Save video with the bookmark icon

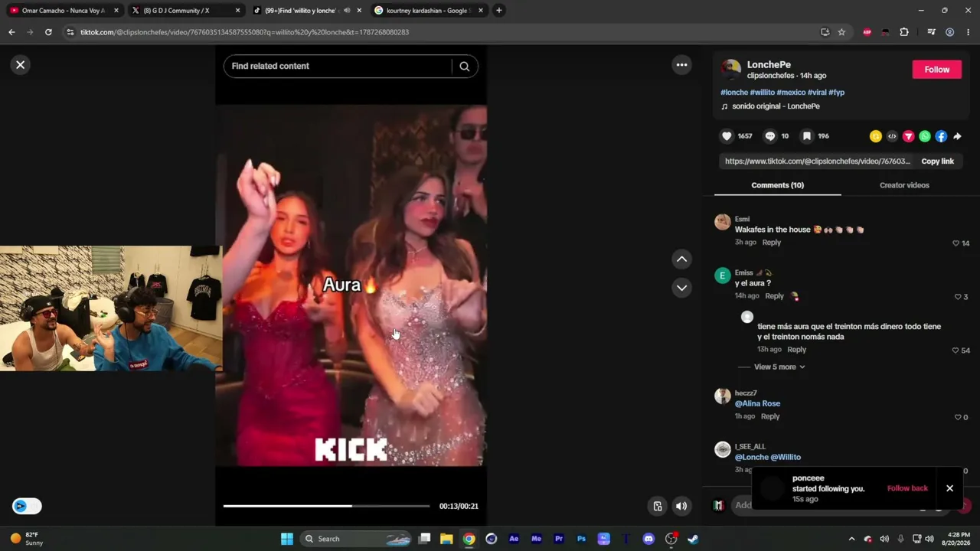tap(806, 136)
